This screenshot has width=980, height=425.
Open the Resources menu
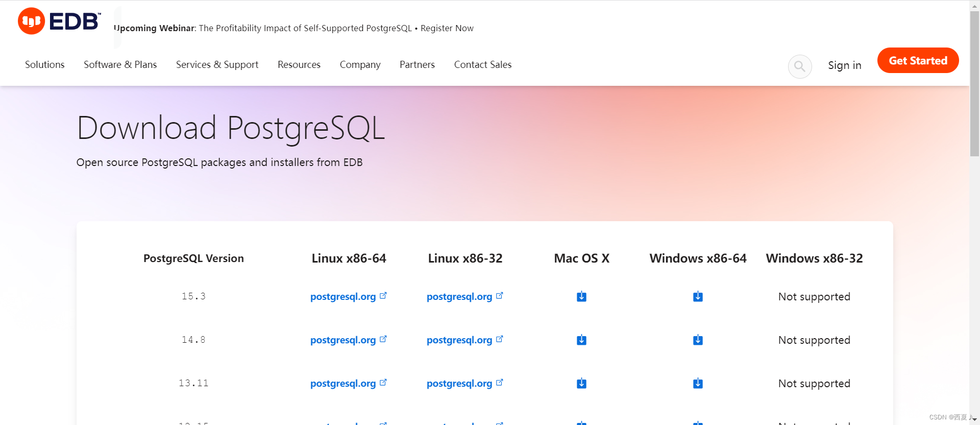[x=299, y=65]
